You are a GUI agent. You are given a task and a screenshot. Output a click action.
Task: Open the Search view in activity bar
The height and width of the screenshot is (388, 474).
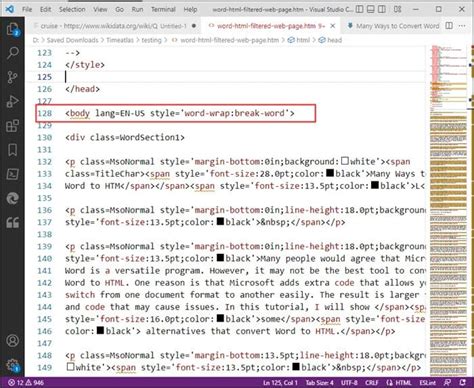[13, 53]
